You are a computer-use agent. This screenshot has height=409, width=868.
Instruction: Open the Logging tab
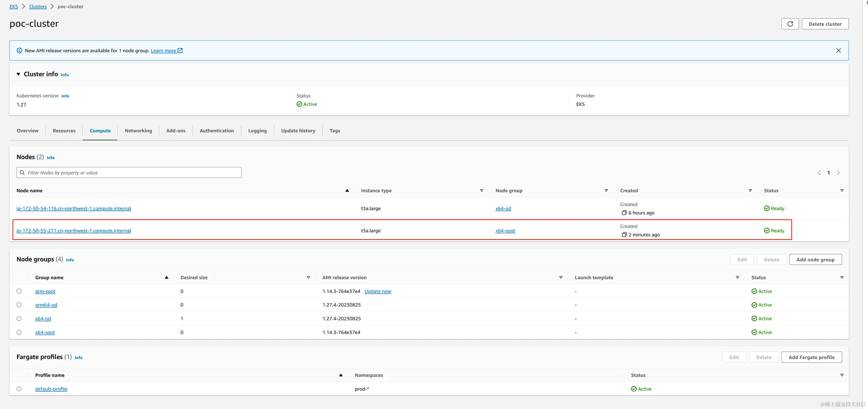257,131
